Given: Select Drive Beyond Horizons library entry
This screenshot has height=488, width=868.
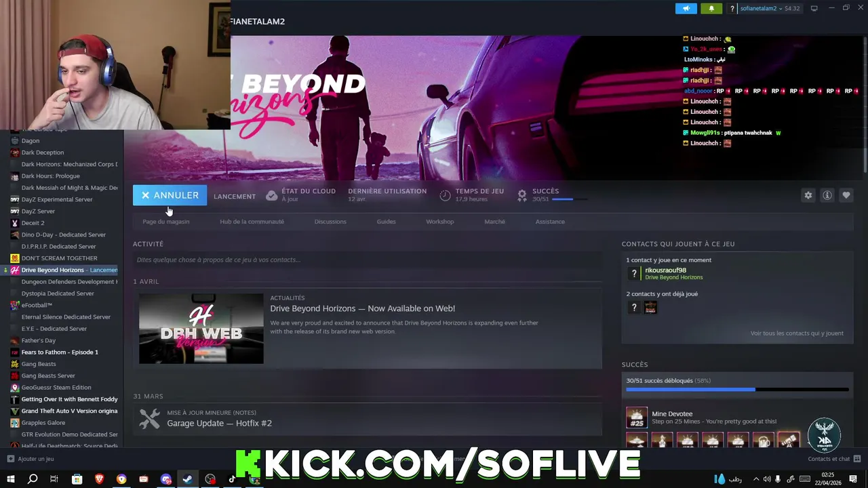Looking at the screenshot, I should (62, 270).
